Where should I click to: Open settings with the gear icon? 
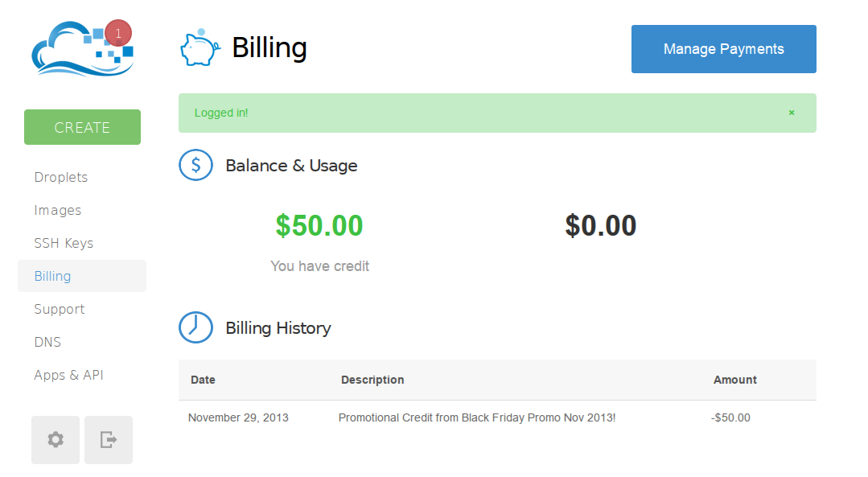click(x=56, y=440)
